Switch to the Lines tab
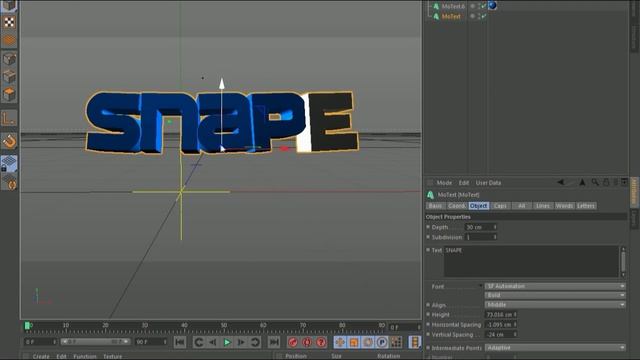Viewport: 640px width, 360px height. pyautogui.click(x=542, y=206)
